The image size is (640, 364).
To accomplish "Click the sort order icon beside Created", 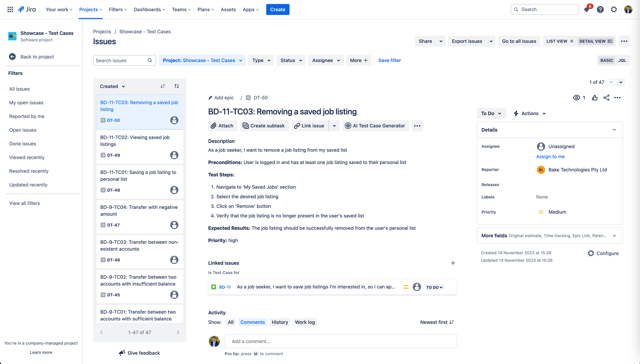I will (163, 86).
